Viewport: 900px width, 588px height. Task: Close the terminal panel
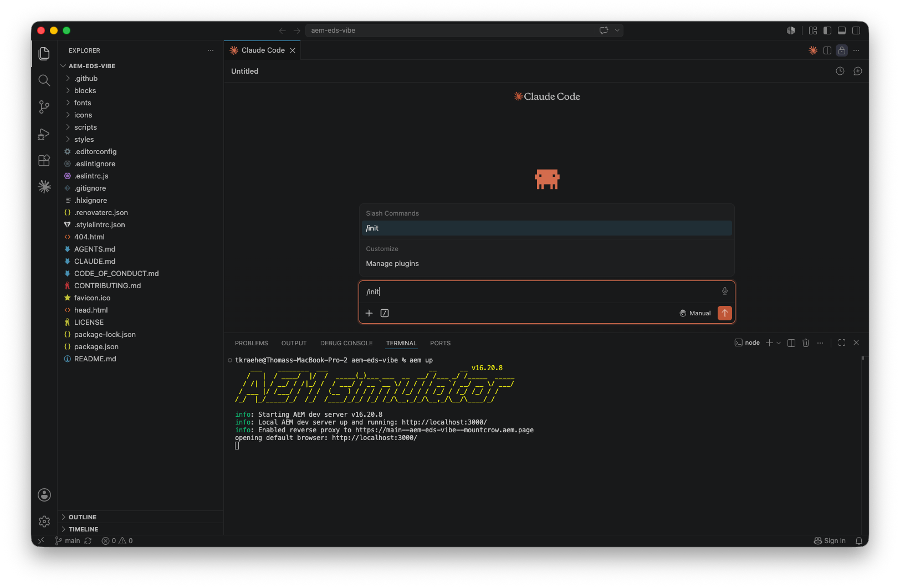tap(856, 343)
